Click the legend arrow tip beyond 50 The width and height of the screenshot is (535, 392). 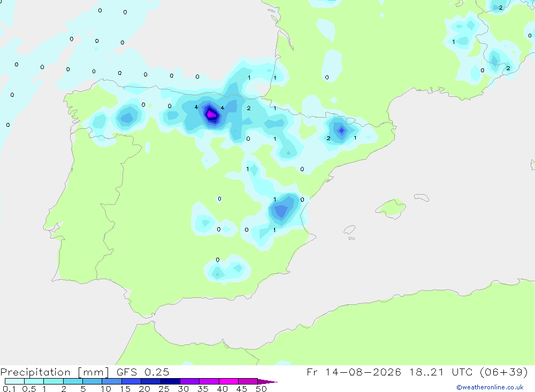tap(268, 381)
